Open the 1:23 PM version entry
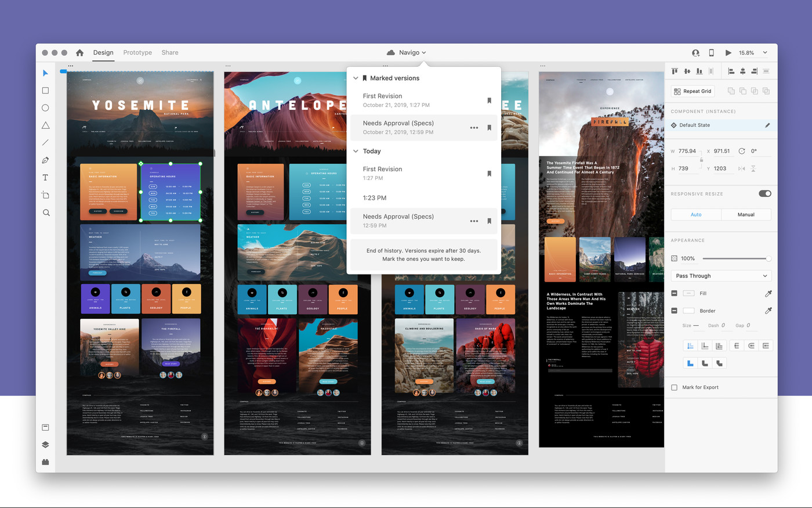The image size is (812, 508). coord(424,198)
